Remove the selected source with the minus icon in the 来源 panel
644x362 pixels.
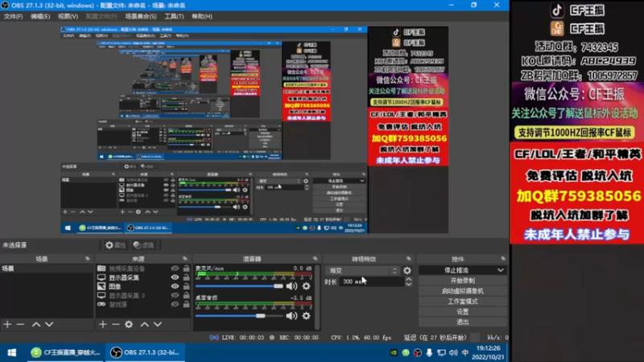coord(115,324)
